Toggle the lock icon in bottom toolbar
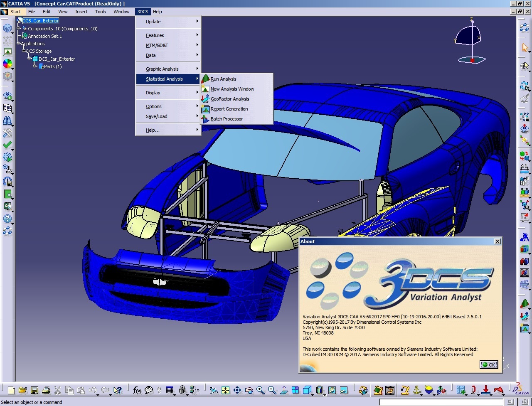 point(182,390)
